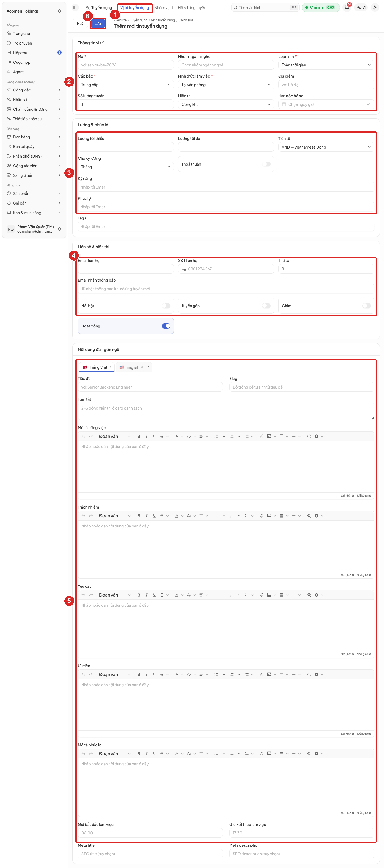Click the Tìm màn hình search box
The image size is (384, 868).
click(x=265, y=7)
